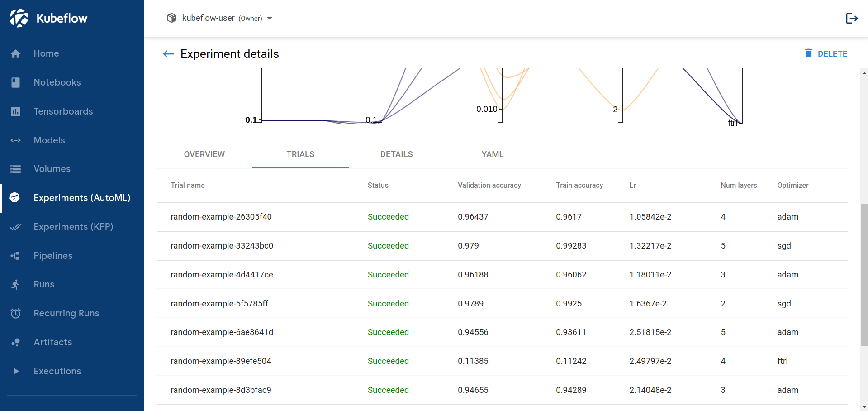This screenshot has width=868, height=411.
Task: Click the scrollbar down arrow
Action: click(864, 407)
